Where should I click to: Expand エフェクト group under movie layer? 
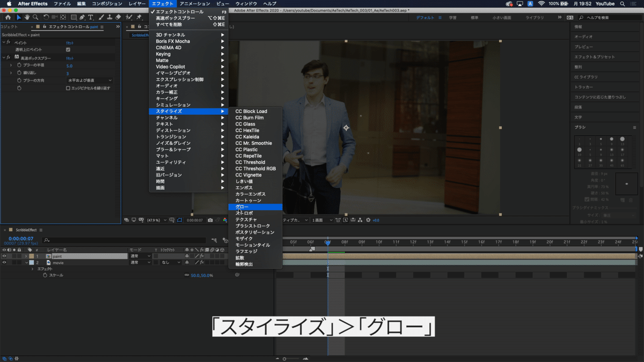[33, 269]
